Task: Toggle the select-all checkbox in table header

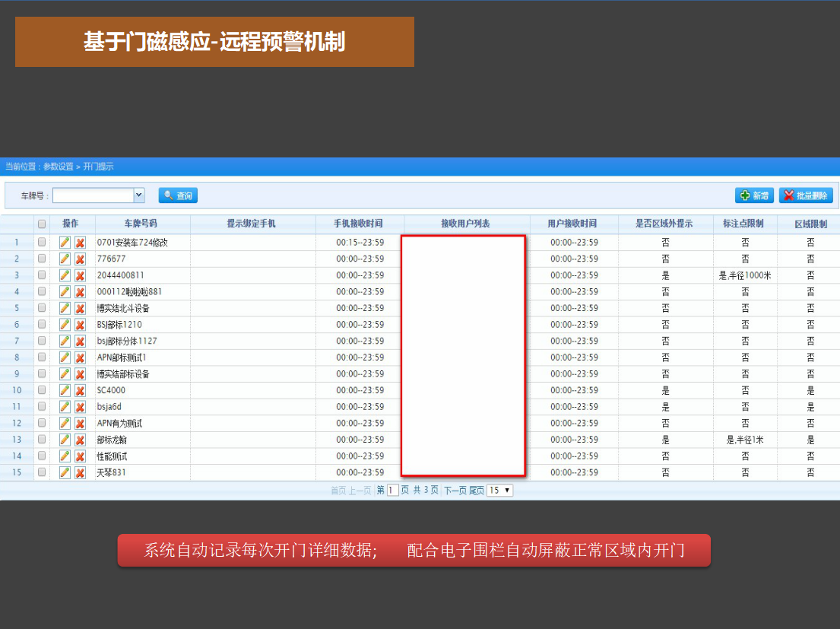Action: [42, 224]
